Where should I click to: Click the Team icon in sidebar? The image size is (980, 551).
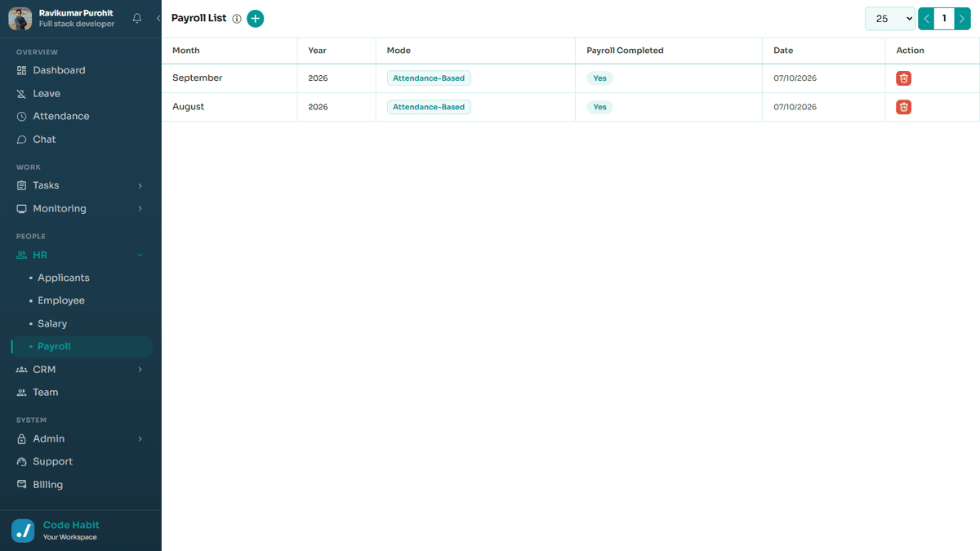click(x=22, y=393)
